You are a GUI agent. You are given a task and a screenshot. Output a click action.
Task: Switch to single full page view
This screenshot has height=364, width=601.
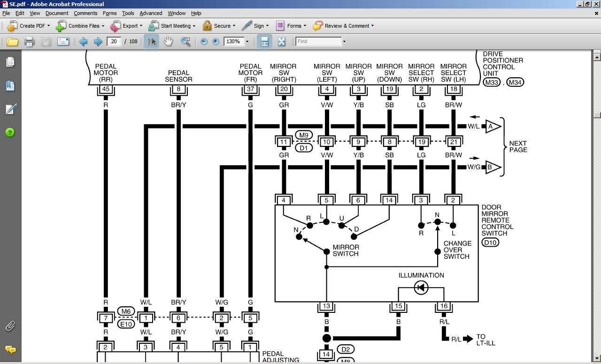click(281, 42)
